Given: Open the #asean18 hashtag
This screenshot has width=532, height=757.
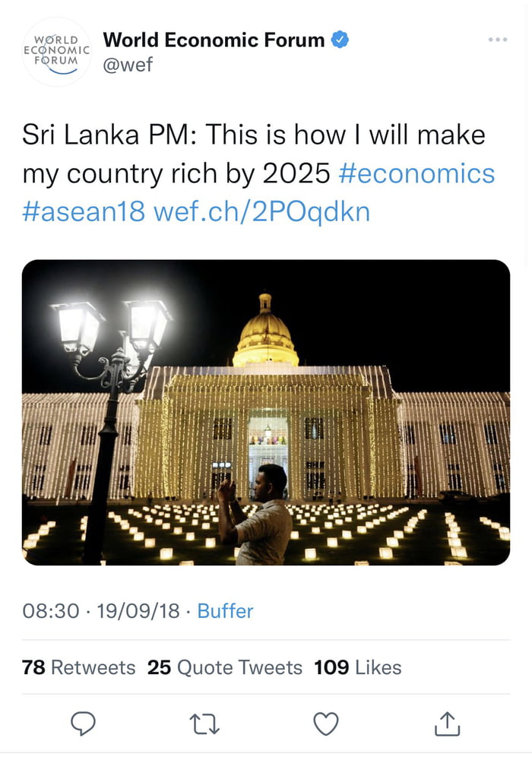Looking at the screenshot, I should coord(84,211).
